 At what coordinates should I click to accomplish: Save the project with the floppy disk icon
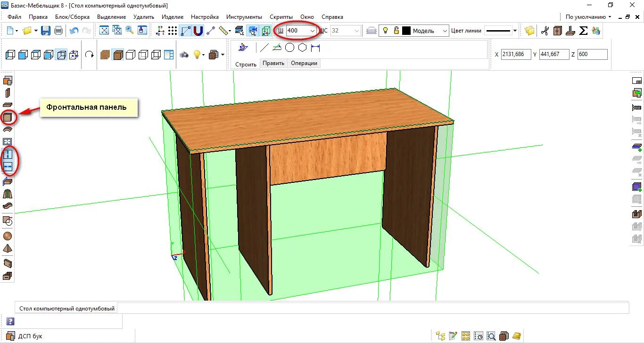46,31
